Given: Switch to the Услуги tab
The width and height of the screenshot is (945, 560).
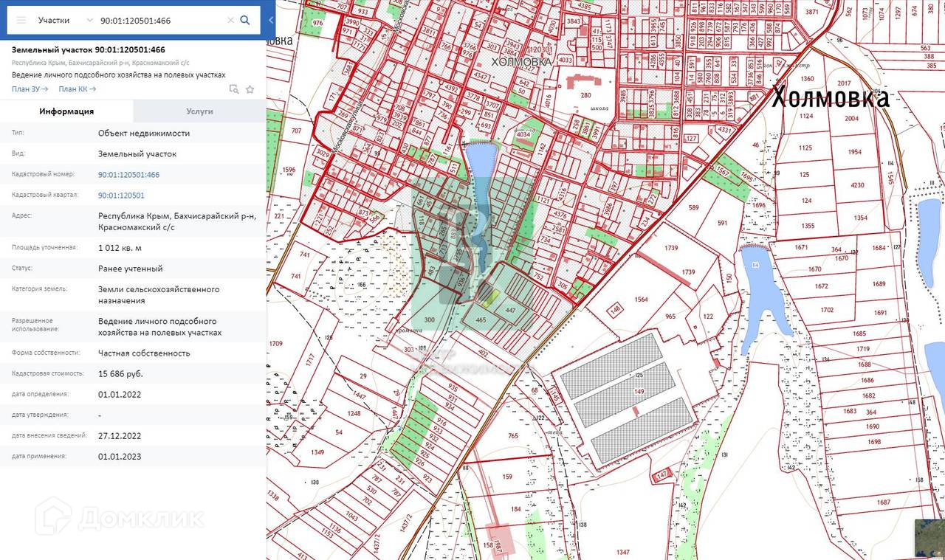Looking at the screenshot, I should pyautogui.click(x=199, y=111).
